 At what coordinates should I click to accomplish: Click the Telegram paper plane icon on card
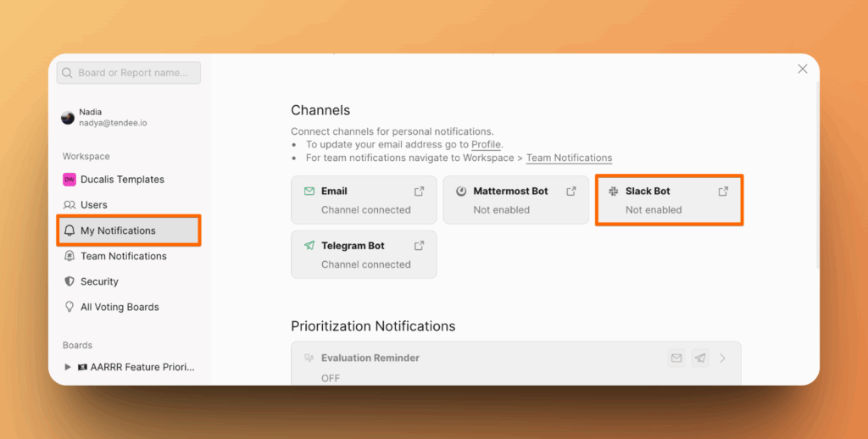[309, 246]
